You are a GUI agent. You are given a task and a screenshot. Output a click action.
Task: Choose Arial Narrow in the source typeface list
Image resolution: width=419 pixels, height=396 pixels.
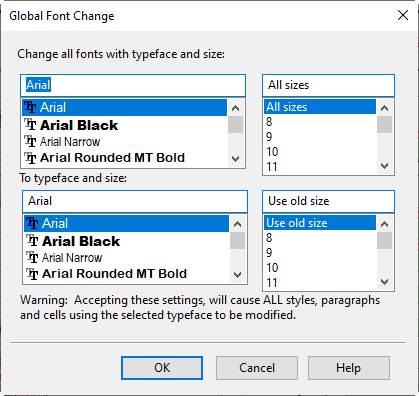pyautogui.click(x=125, y=142)
